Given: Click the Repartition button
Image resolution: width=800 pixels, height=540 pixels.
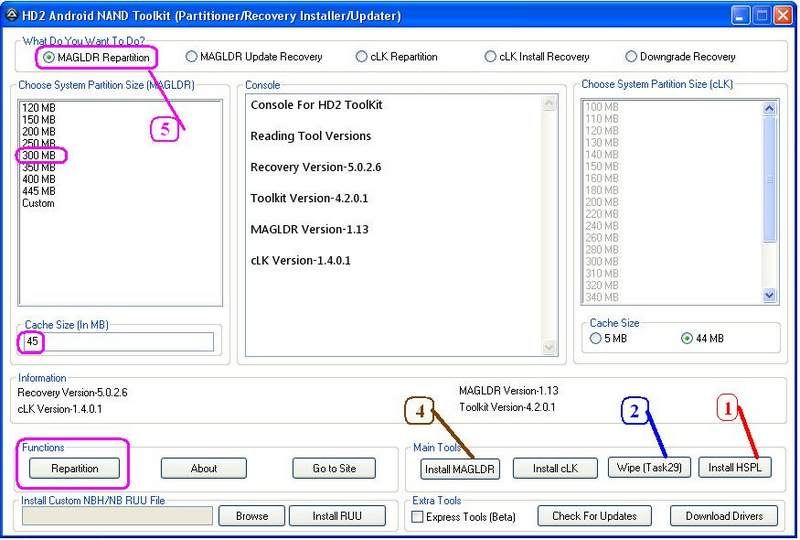Looking at the screenshot, I should [74, 468].
